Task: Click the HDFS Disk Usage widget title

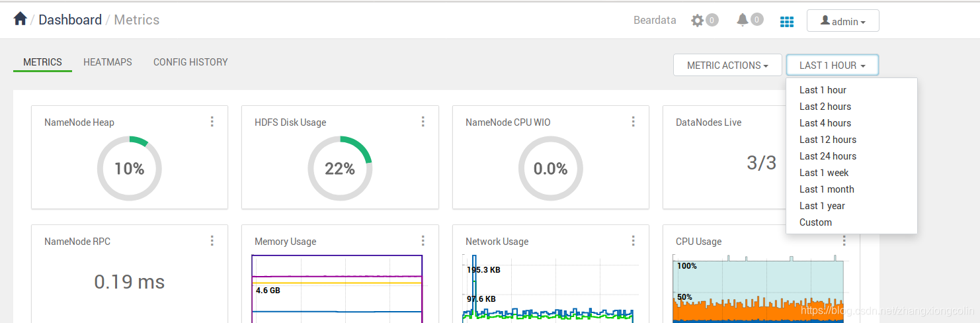Action: pyautogui.click(x=290, y=122)
